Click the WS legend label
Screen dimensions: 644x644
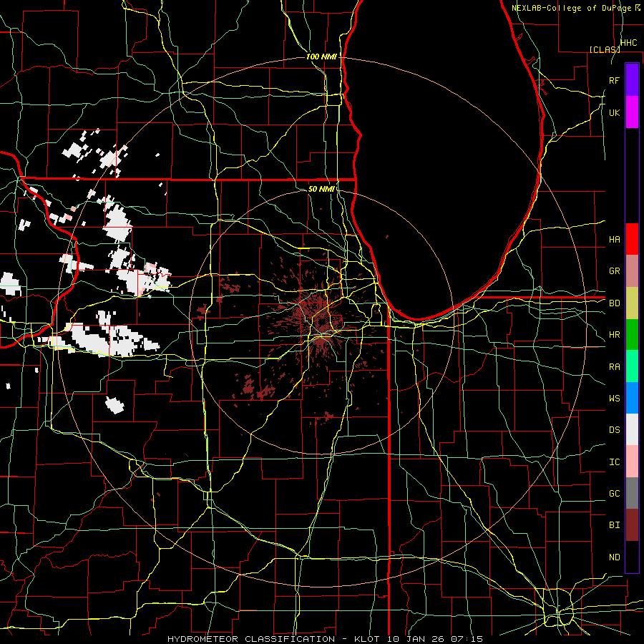tap(614, 399)
